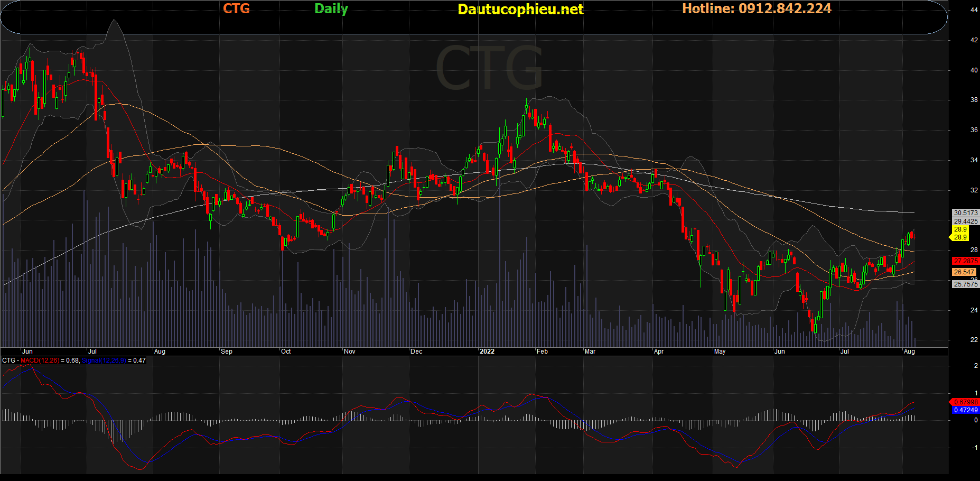Image resolution: width=980 pixels, height=481 pixels.
Task: Click the large CTG watermark in chart
Action: click(x=489, y=69)
